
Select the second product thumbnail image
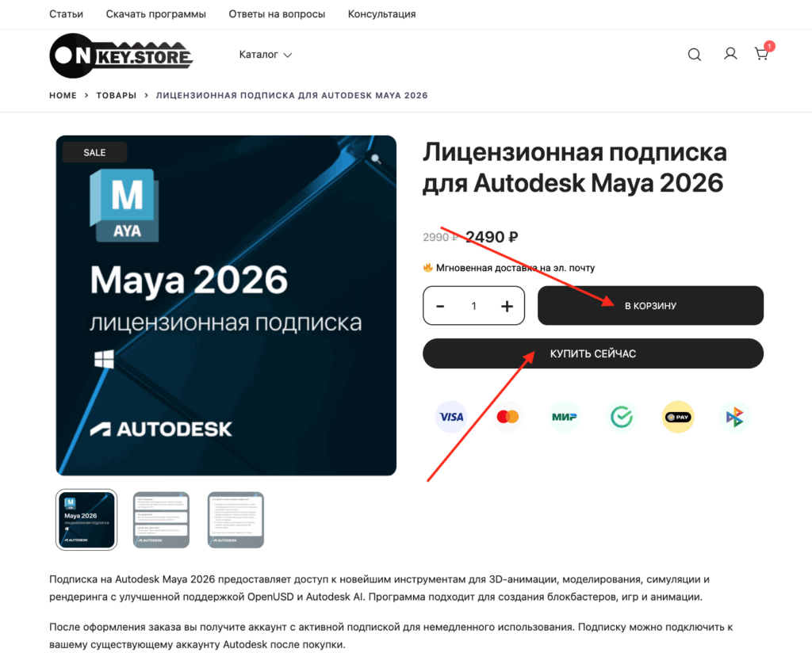162,520
